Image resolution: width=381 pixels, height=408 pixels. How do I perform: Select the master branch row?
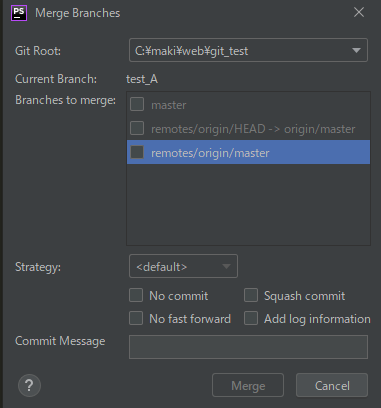(x=248, y=105)
